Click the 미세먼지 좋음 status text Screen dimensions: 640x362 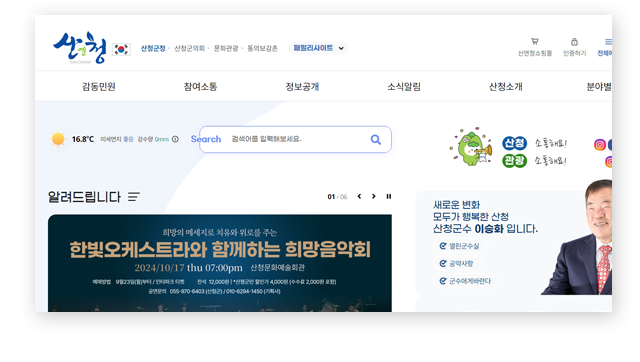117,139
